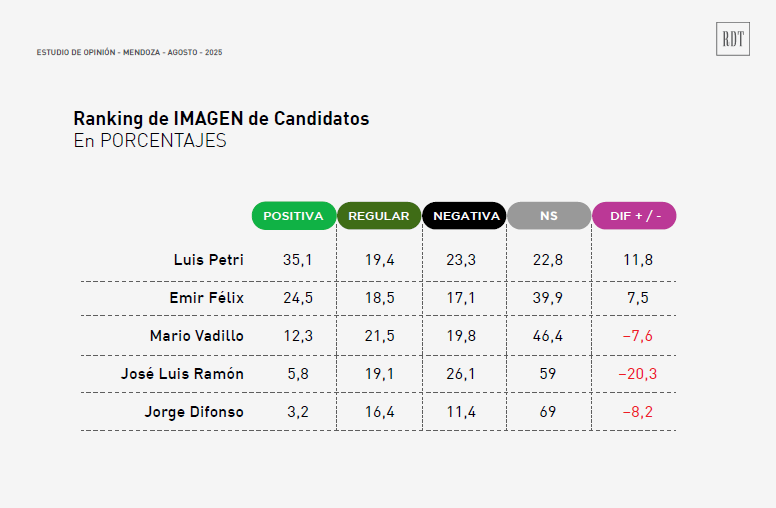Select the magenta DIF + / - pill
This screenshot has height=508, width=776.
[634, 216]
